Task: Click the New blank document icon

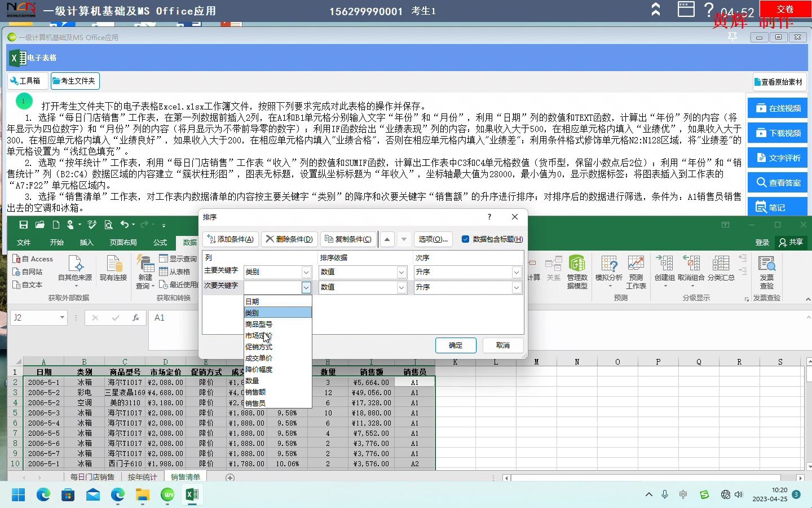Action: point(56,225)
